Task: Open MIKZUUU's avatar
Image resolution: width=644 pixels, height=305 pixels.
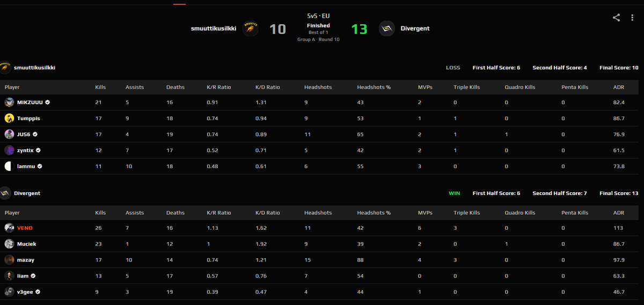Action: pyautogui.click(x=9, y=102)
